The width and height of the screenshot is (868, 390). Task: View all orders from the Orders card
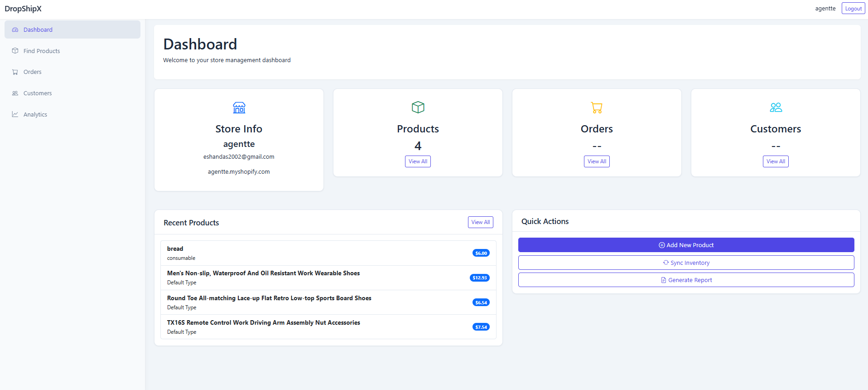coord(597,161)
